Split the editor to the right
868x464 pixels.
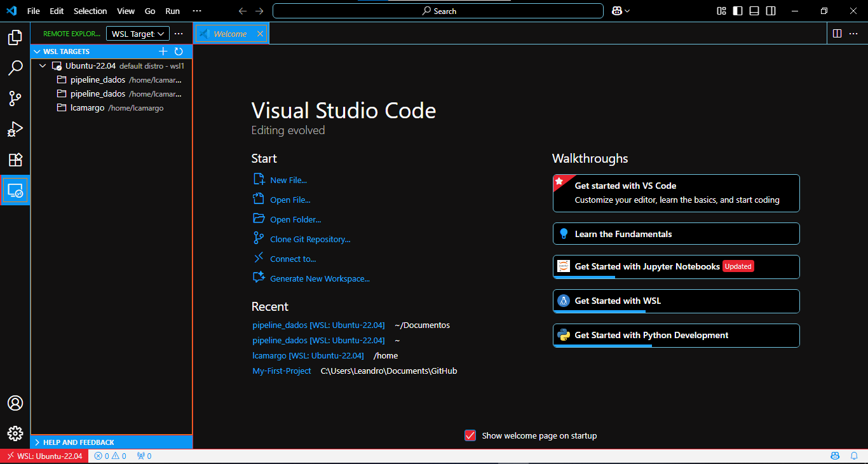[x=837, y=34]
